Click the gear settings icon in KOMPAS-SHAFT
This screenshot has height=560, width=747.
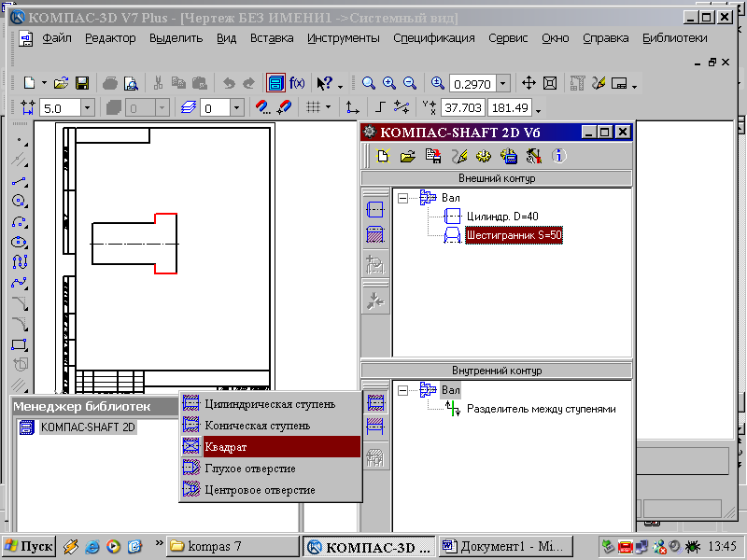coord(484,156)
